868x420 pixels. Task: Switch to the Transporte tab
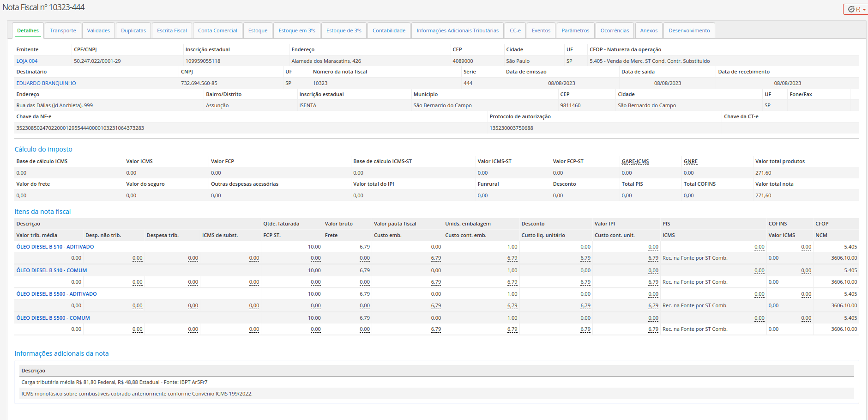pyautogui.click(x=63, y=30)
